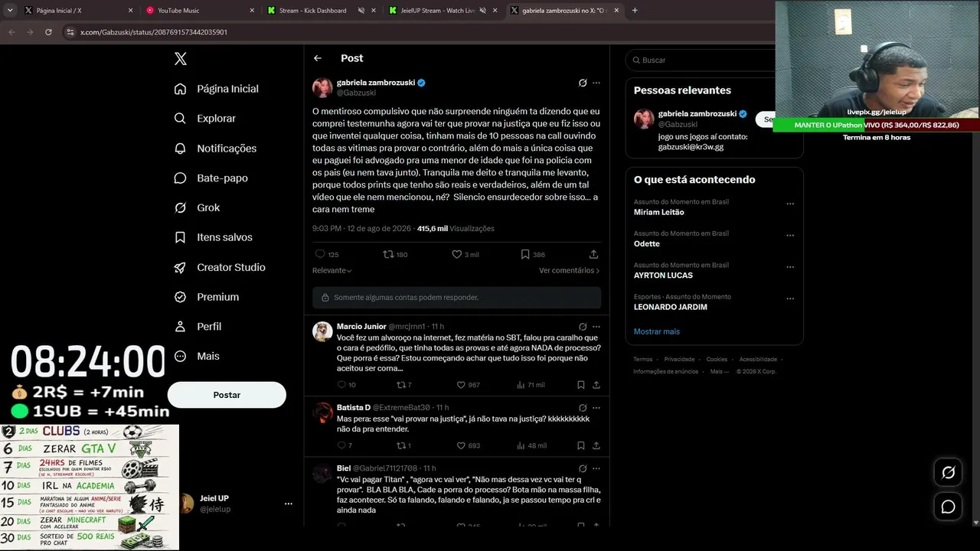Bookmark Batista D's reply

(x=581, y=445)
